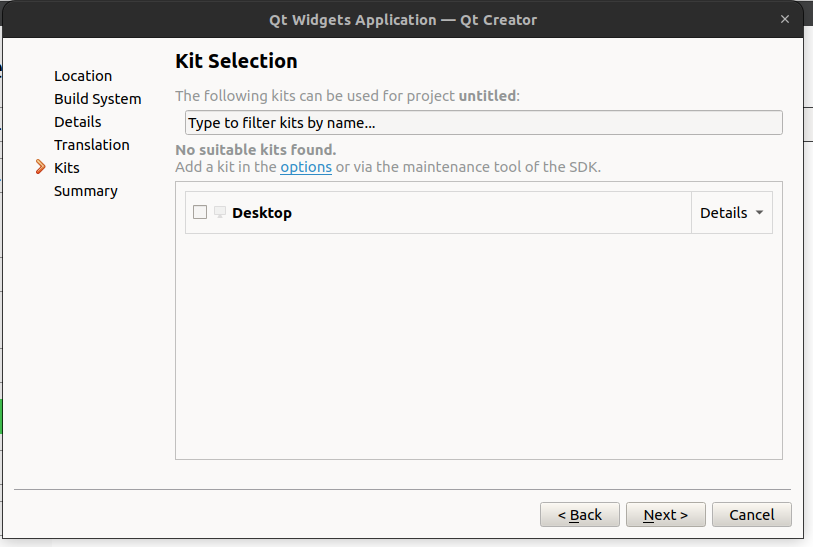Enable the Desktop kit checkbox

point(200,212)
